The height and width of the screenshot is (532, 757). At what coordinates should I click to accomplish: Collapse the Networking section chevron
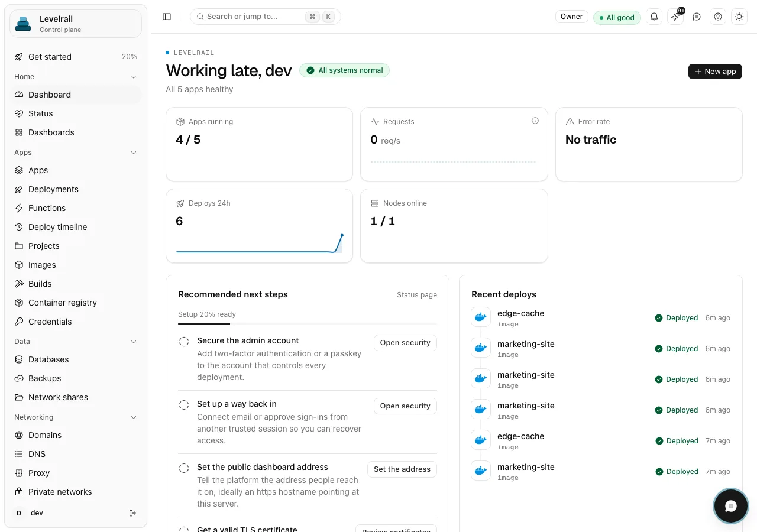pyautogui.click(x=134, y=417)
